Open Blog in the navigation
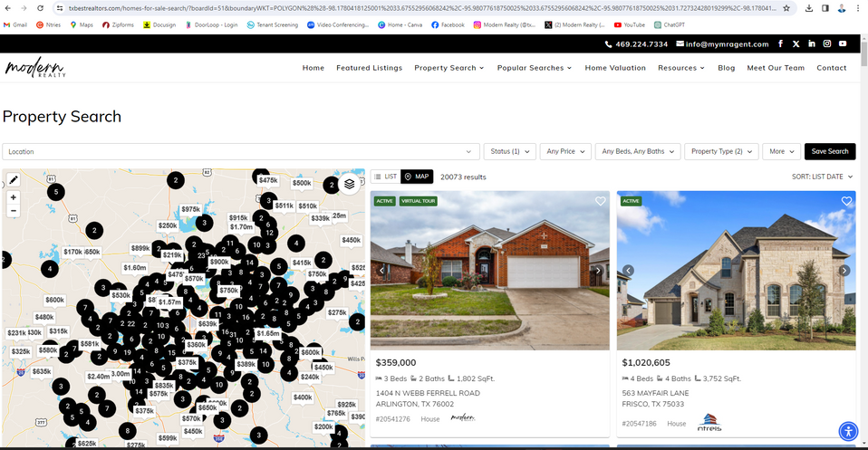The image size is (868, 450). point(727,68)
